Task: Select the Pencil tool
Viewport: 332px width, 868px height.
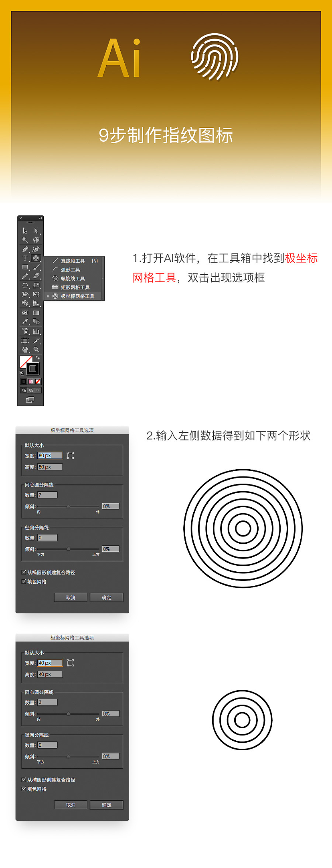Action: (25, 276)
